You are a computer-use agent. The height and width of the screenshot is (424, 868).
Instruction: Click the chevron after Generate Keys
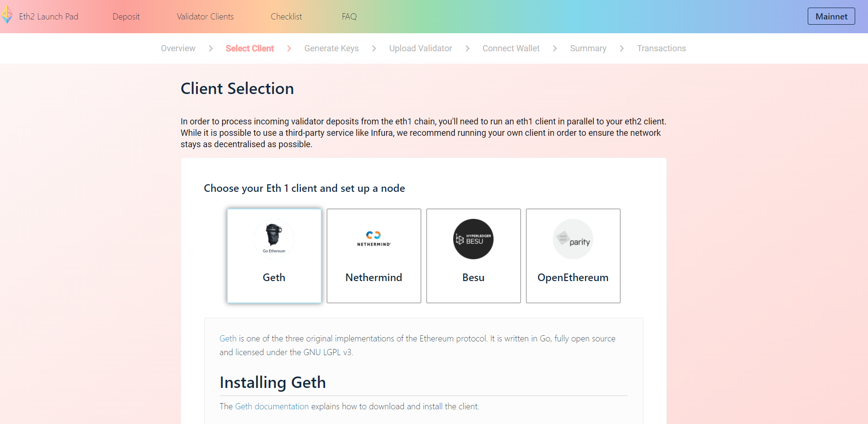point(374,48)
